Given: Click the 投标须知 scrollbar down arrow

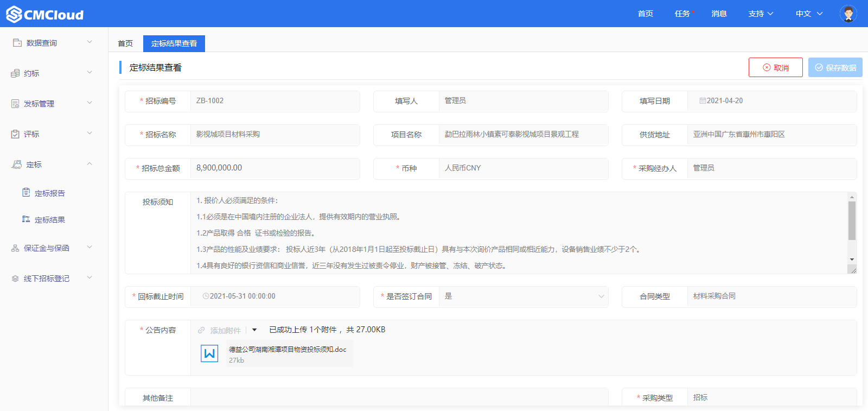Looking at the screenshot, I should pyautogui.click(x=852, y=260).
